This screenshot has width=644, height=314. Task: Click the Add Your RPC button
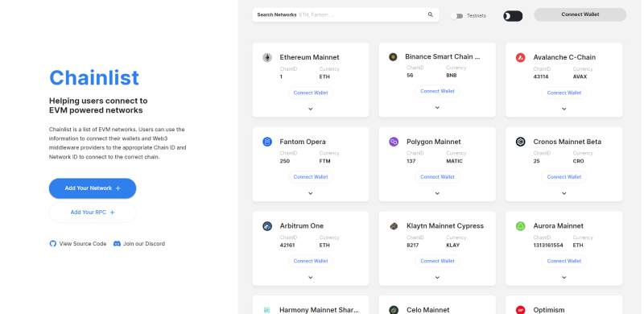93,213
